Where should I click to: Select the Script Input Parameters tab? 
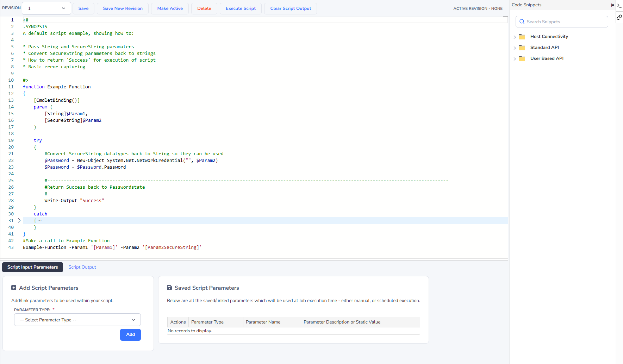(x=32, y=267)
